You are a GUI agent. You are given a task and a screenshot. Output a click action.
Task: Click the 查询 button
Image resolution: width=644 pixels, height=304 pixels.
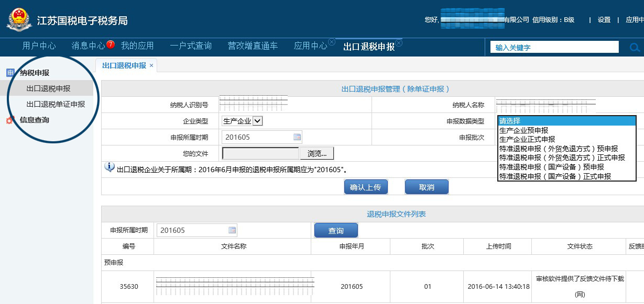tap(336, 231)
